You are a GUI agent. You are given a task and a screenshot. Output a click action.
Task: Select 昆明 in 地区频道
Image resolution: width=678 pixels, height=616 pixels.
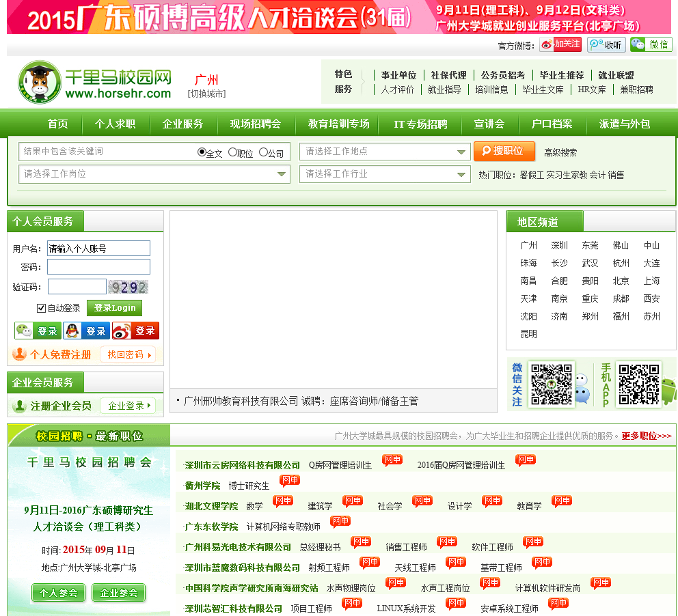(x=528, y=334)
